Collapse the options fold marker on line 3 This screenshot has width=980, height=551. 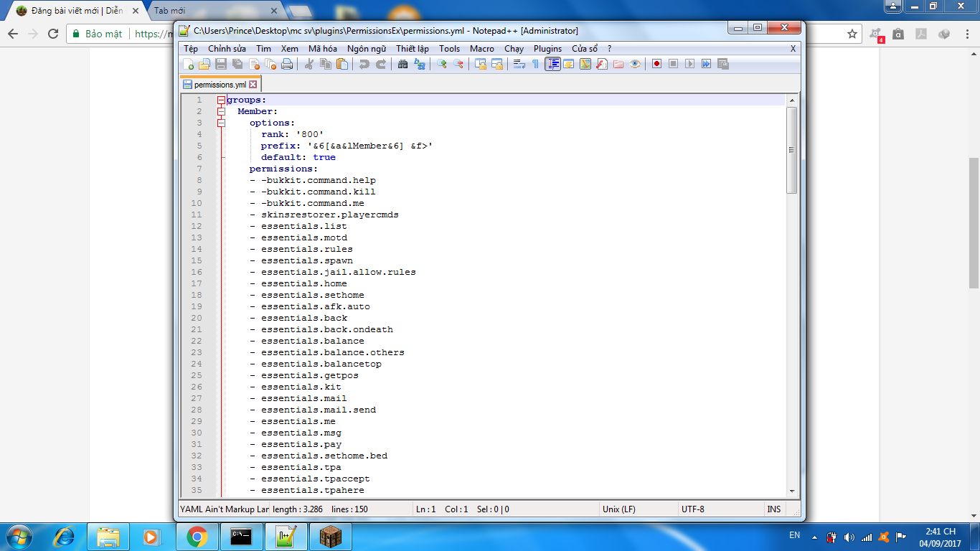[222, 123]
